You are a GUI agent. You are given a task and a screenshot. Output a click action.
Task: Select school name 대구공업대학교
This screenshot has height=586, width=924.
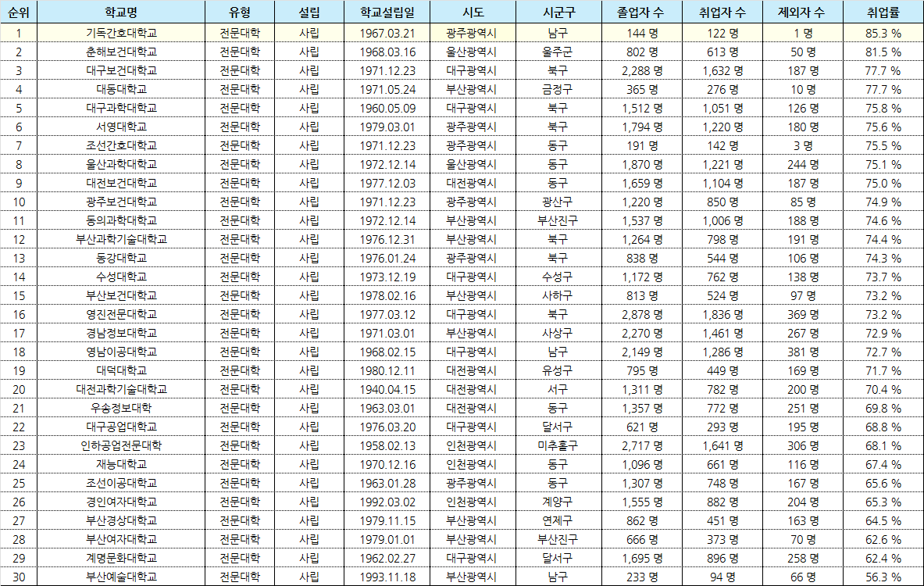(121, 427)
